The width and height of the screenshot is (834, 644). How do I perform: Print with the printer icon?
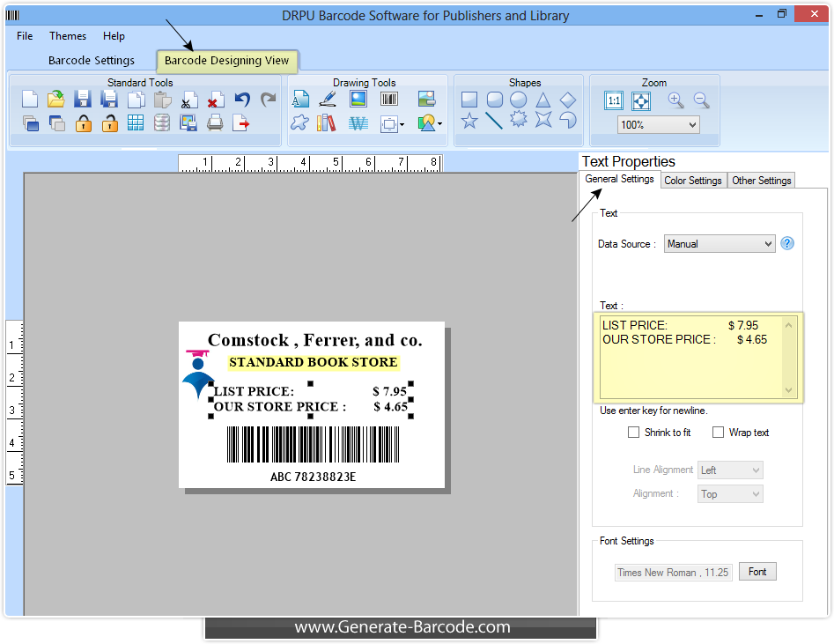tap(215, 123)
